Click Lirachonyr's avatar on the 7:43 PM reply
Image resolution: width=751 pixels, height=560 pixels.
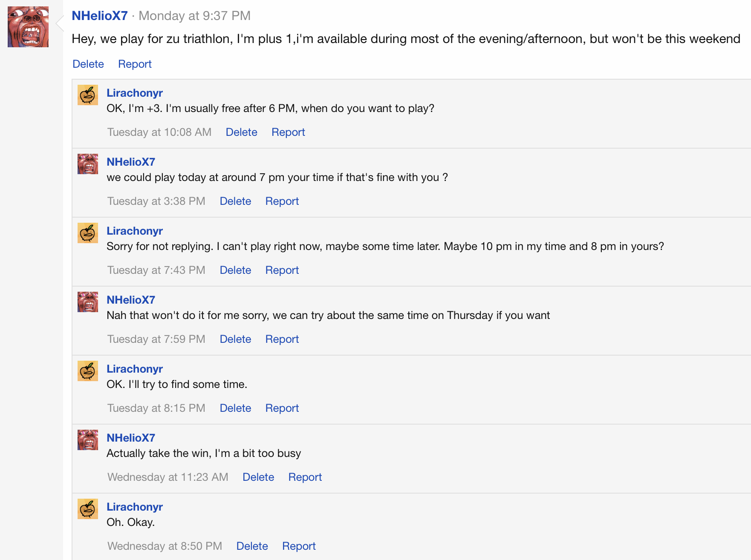pos(88,233)
